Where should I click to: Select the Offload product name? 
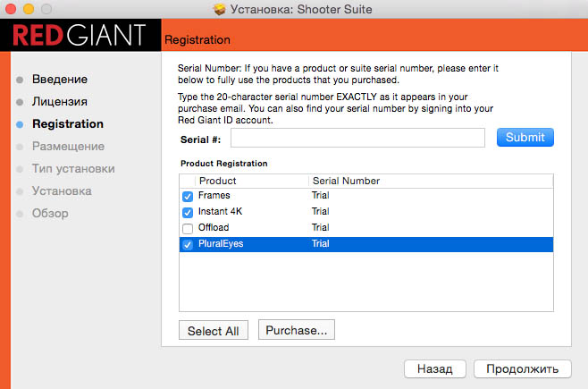214,228
